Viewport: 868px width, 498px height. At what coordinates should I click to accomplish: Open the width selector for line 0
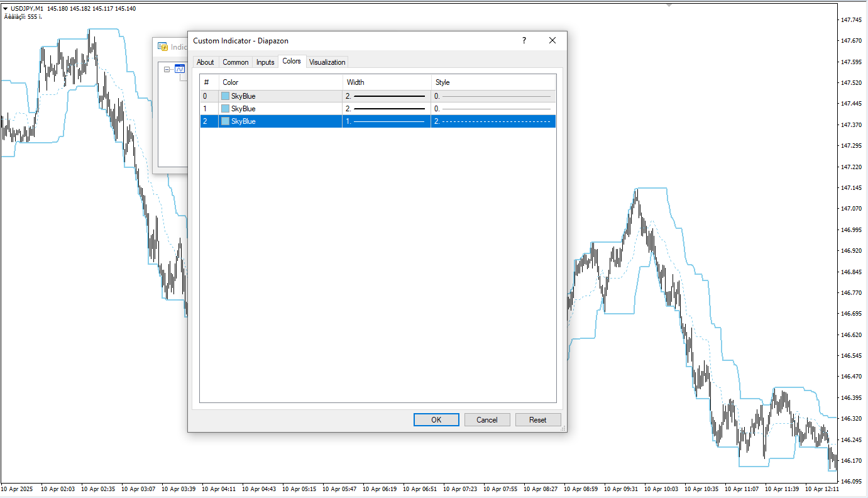coord(387,96)
